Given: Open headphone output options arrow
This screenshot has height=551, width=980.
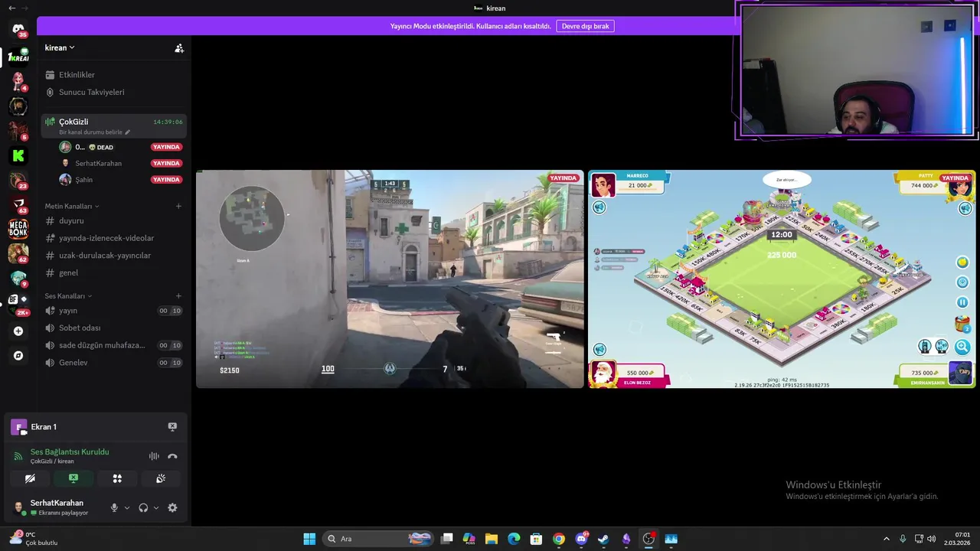Looking at the screenshot, I should click(156, 507).
